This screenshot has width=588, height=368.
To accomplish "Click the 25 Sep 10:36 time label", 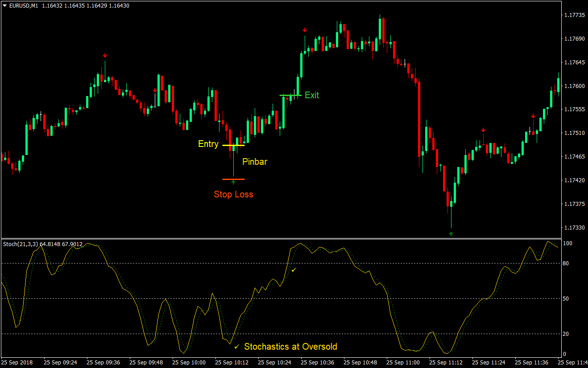I will 318,363.
